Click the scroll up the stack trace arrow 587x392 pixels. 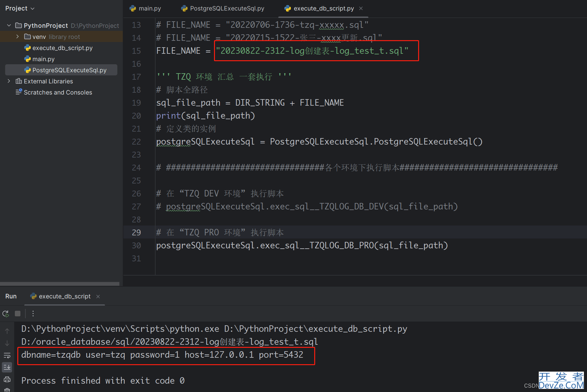(x=7, y=331)
